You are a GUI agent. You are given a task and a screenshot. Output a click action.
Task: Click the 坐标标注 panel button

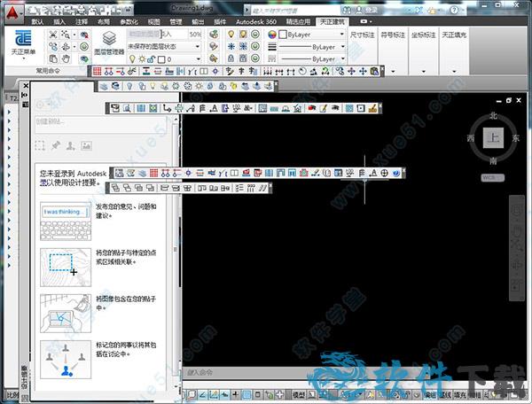pyautogui.click(x=424, y=35)
